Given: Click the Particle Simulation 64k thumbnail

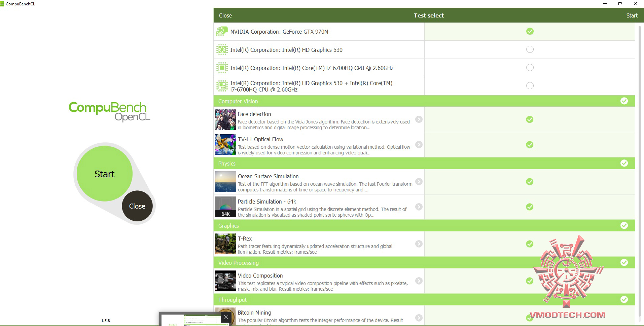Looking at the screenshot, I should (226, 207).
